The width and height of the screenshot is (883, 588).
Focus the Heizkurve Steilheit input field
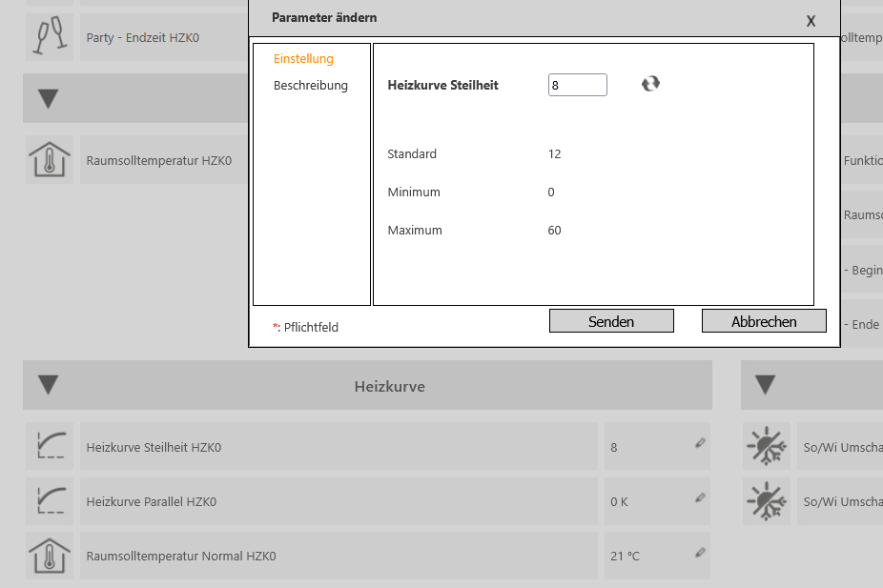pyautogui.click(x=577, y=85)
